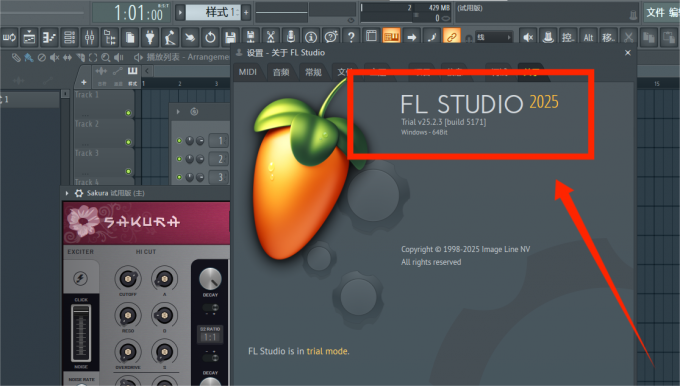The image size is (680, 386).
Task: Open the project picker pages icon
Action: pyautogui.click(x=130, y=37)
